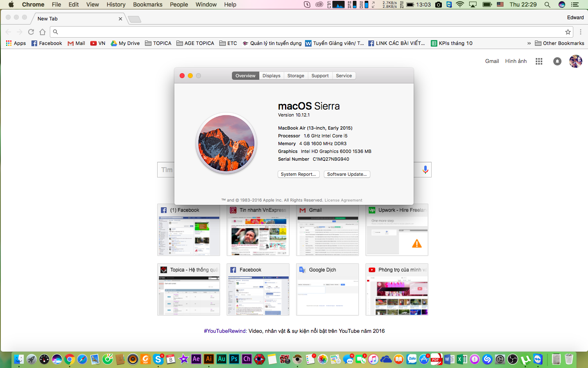Close the New Tab tab

pos(120,19)
